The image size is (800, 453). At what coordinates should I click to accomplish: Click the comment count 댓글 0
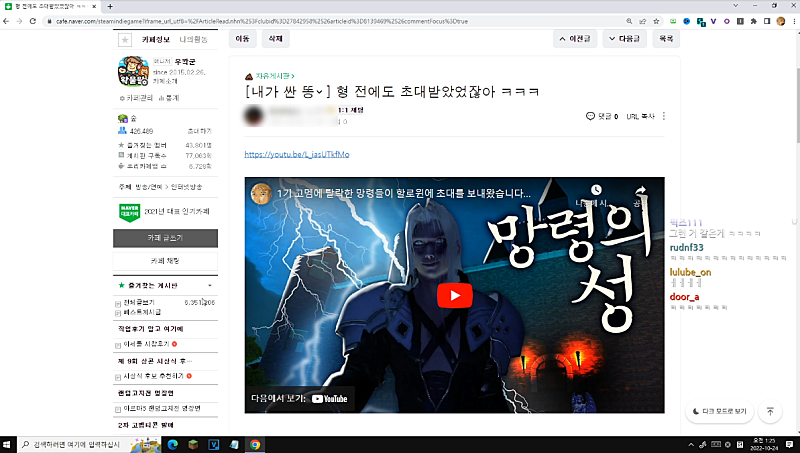(602, 116)
